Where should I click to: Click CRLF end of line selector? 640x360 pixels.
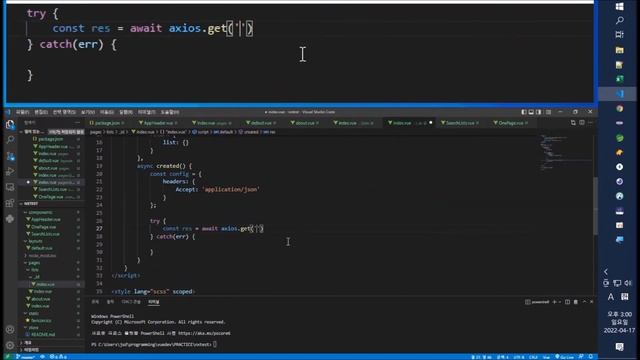coord(533,357)
